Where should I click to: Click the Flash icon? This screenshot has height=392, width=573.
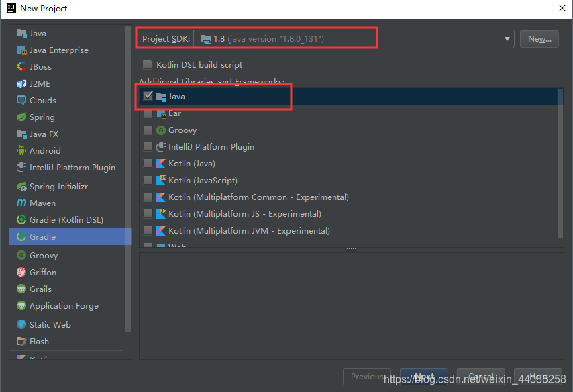tap(21, 341)
